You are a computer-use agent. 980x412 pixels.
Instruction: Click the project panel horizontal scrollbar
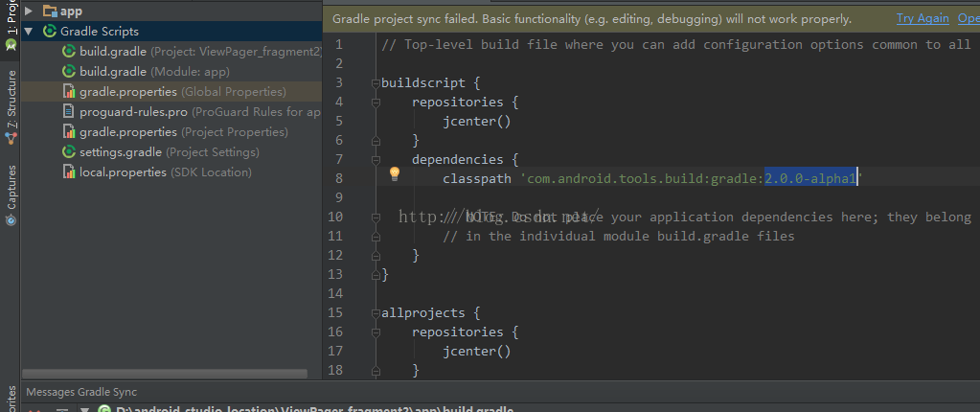click(x=166, y=374)
